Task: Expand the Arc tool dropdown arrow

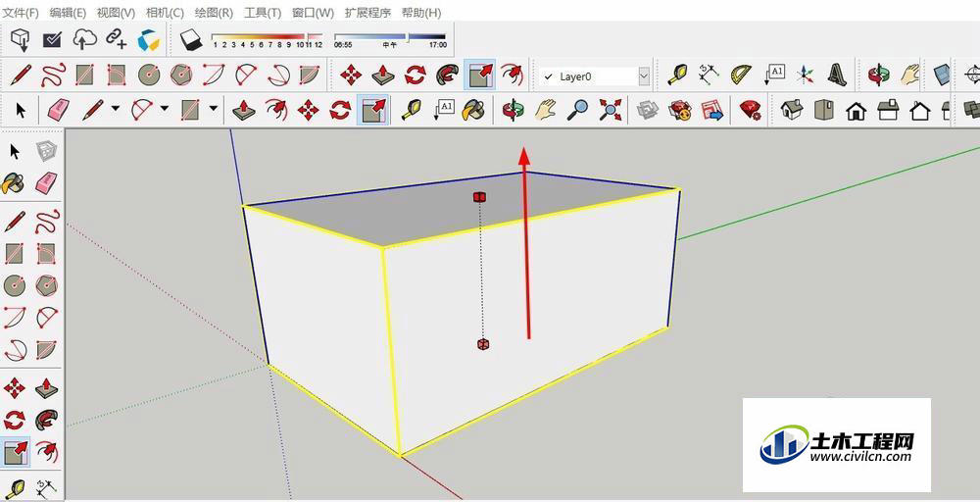Action: pyautogui.click(x=165, y=108)
